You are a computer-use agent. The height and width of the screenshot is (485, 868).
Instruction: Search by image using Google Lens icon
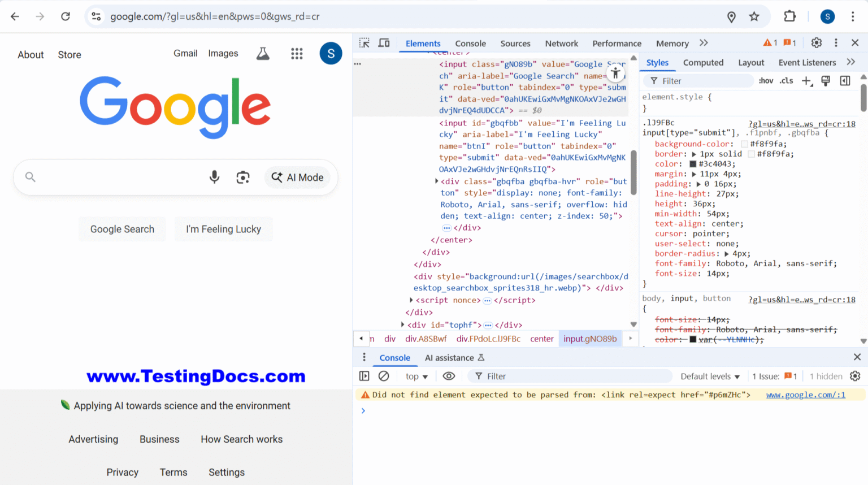point(243,177)
